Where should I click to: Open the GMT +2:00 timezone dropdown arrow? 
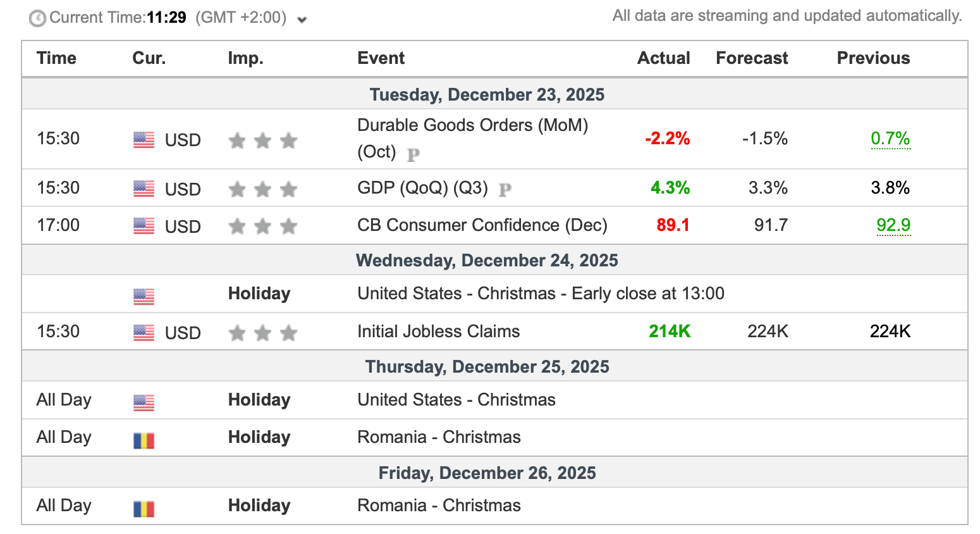(x=302, y=20)
